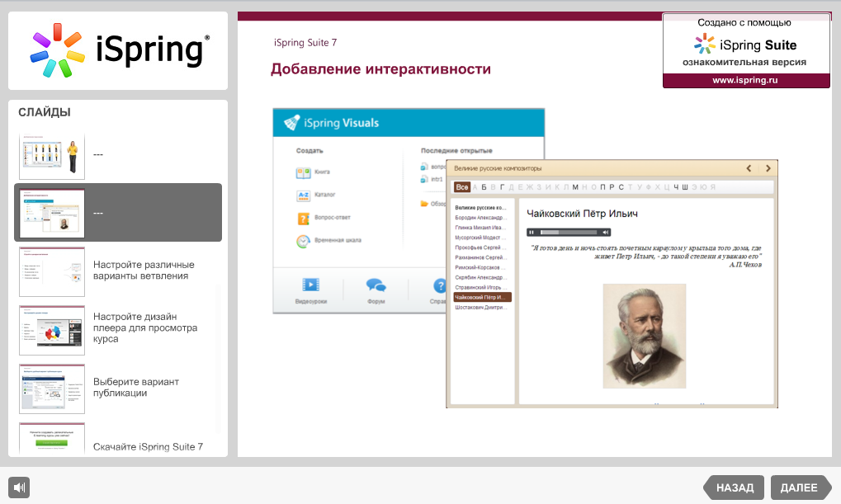Select Мусоргский Модест in the composer list
841x504 pixels.
[481, 238]
